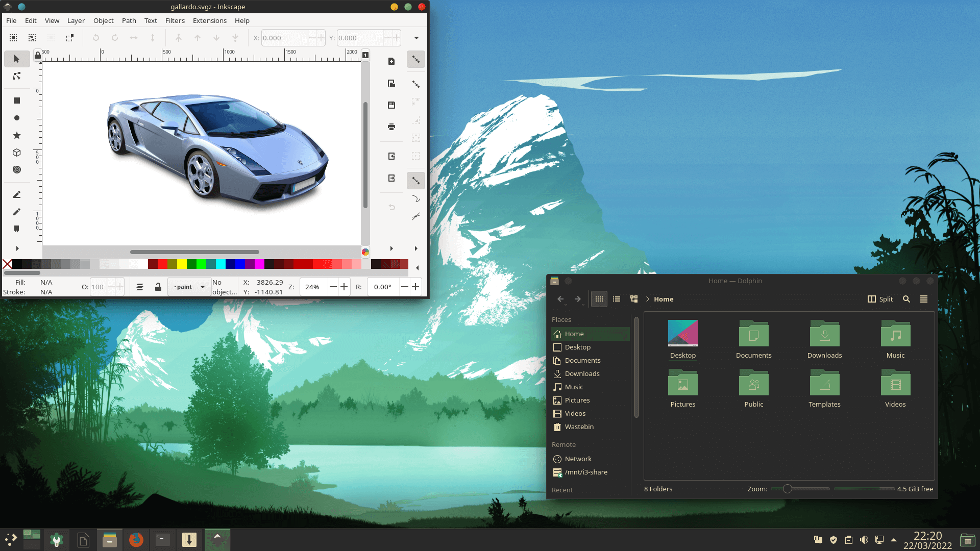Image resolution: width=980 pixels, height=551 pixels.
Task: Click Flip horizontal icon in toolbar
Action: click(x=134, y=38)
